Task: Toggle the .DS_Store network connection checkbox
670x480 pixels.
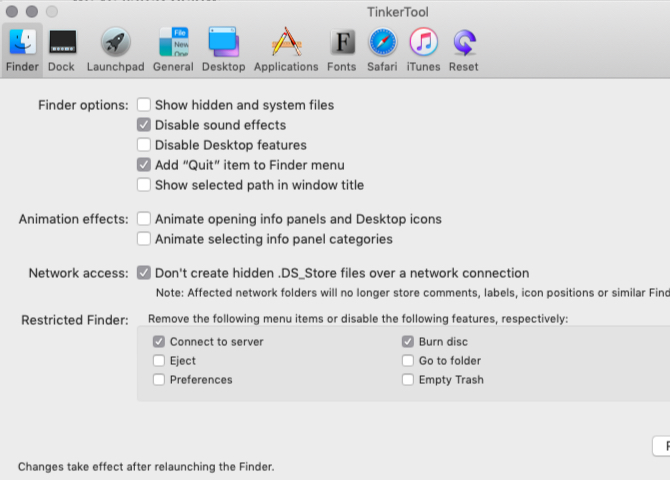Action: 144,273
